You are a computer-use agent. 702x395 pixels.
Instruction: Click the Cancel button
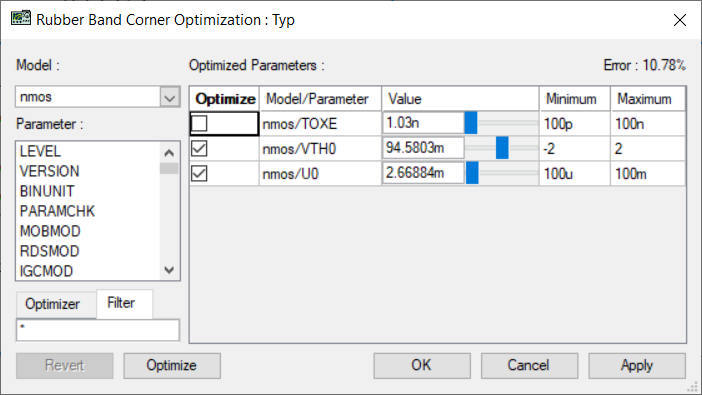pyautogui.click(x=529, y=365)
